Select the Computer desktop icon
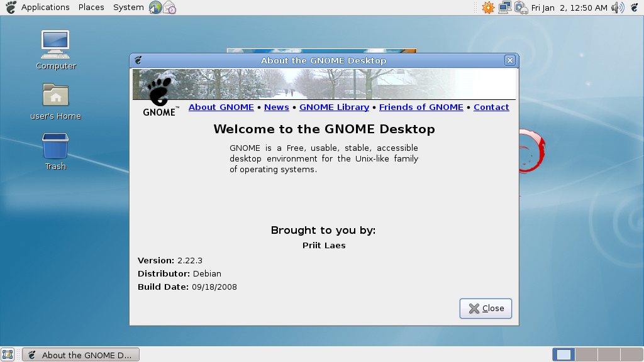644x362 pixels. (56, 50)
